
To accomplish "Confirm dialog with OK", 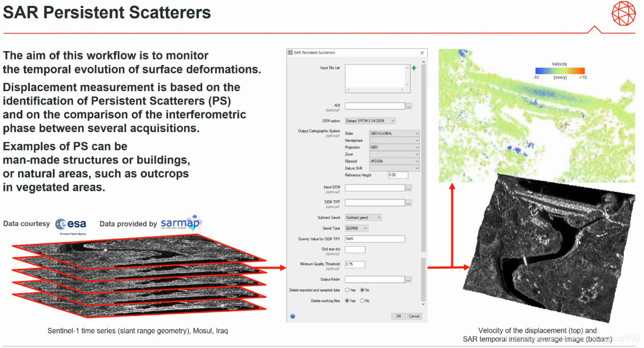I will pos(398,316).
